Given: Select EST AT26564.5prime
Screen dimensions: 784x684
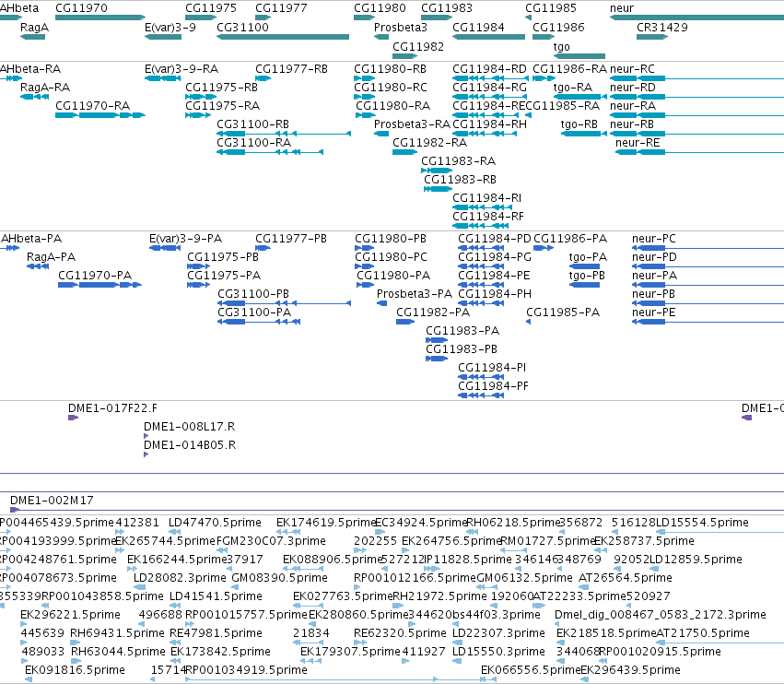Looking at the screenshot, I should tap(584, 587).
